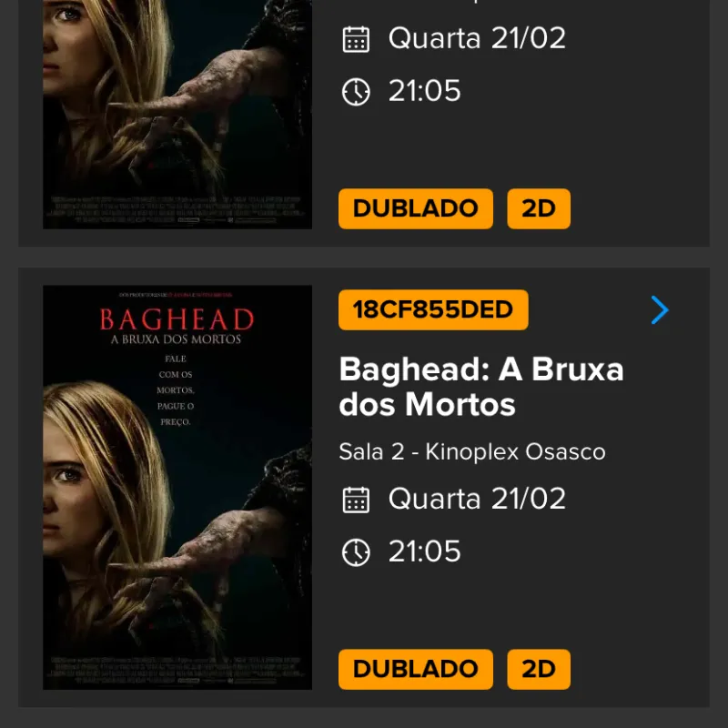Open ticket details via blue chevron arrow
The width and height of the screenshot is (728, 728).
point(660,309)
